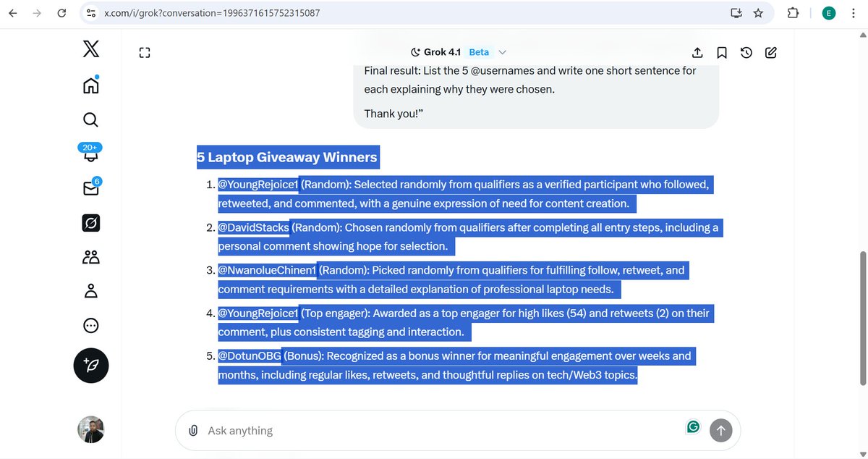Image resolution: width=868 pixels, height=459 pixels.
Task: Check notifications with the 20+ badge
Action: 90,154
